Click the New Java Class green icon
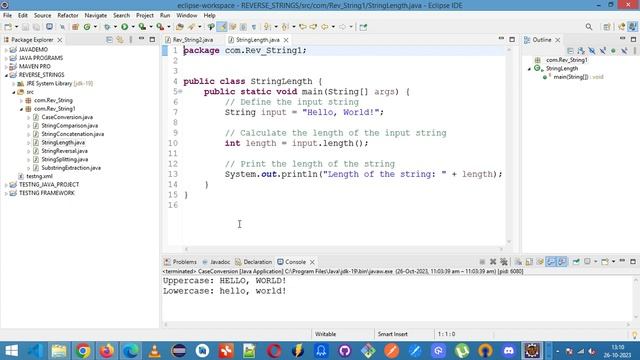 click(x=87, y=27)
